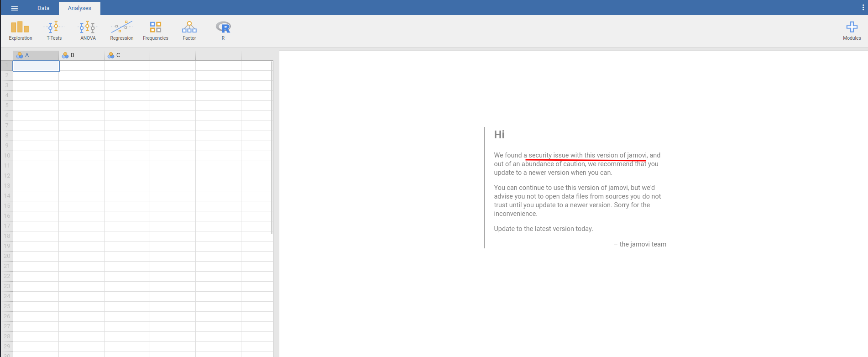Open the hamburger main menu
Viewport: 868px width, 357px height.
(x=14, y=8)
